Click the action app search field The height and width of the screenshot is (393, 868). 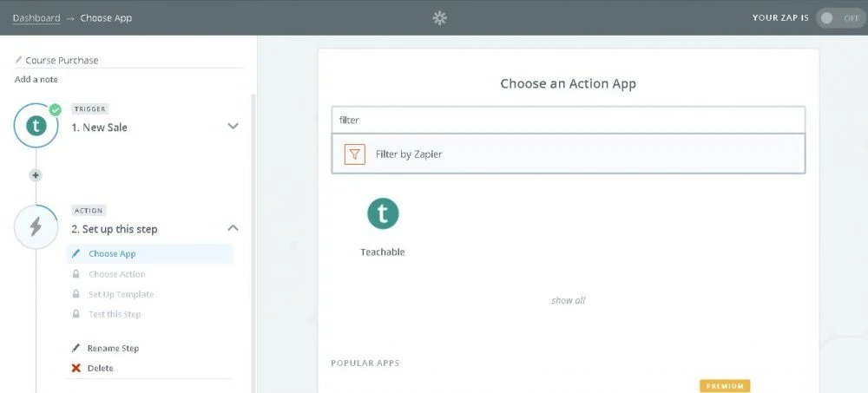(x=569, y=120)
